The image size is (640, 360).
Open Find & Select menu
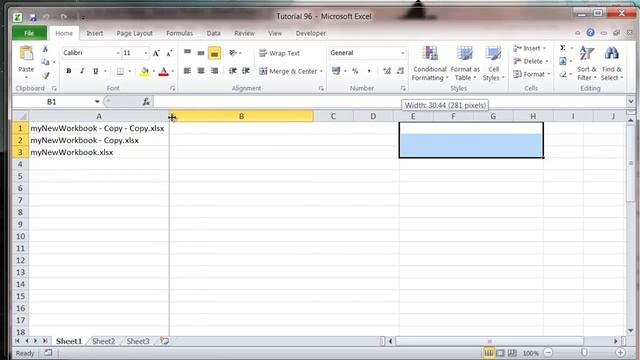(611, 63)
